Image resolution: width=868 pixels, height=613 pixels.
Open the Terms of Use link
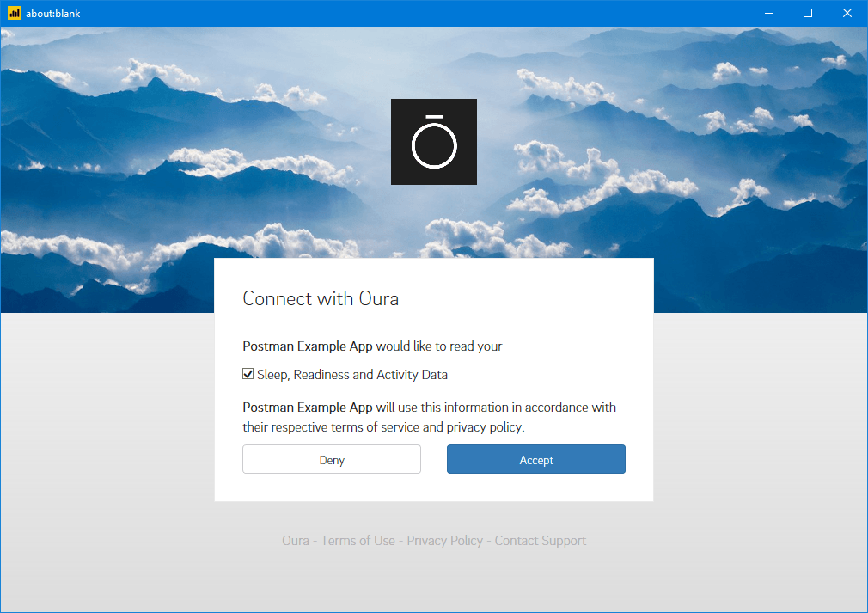(x=358, y=541)
